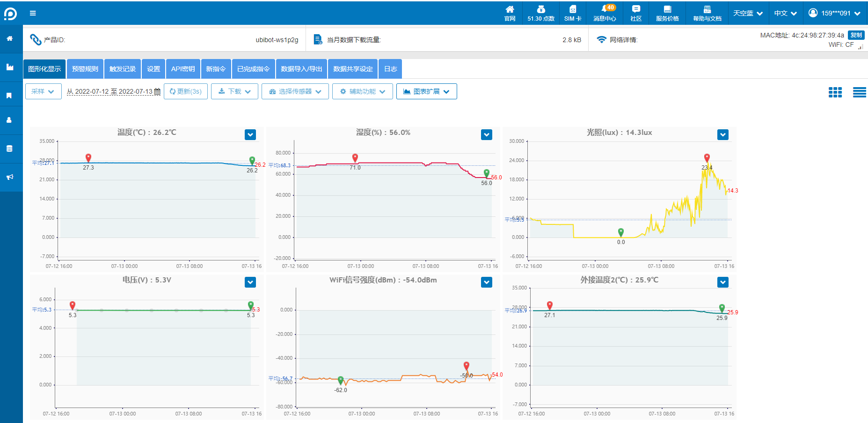
Task: Open the 51.30 点数 credits page
Action: [541, 13]
